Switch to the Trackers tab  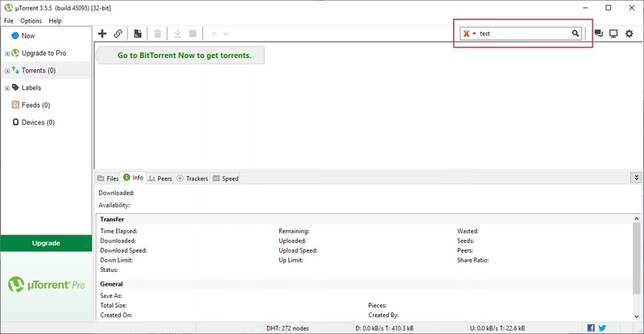[x=192, y=179]
